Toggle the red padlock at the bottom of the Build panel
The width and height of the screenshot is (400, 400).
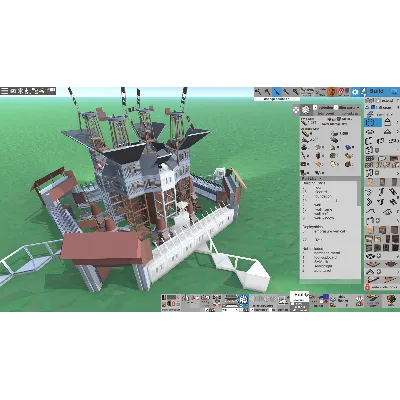367,287
